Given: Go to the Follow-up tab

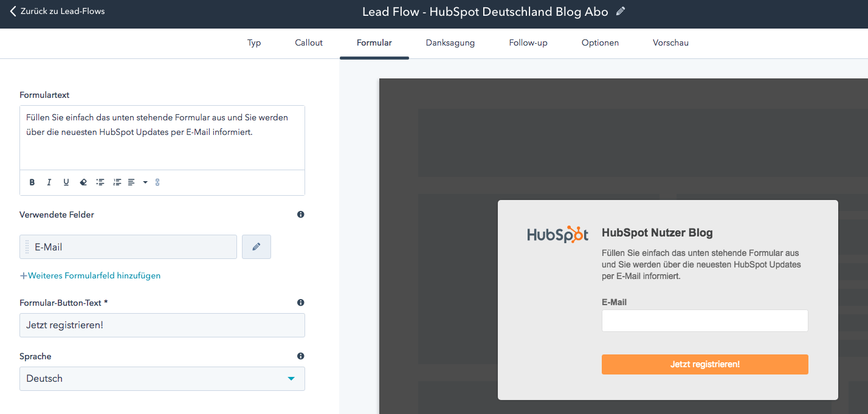Looking at the screenshot, I should pyautogui.click(x=528, y=43).
